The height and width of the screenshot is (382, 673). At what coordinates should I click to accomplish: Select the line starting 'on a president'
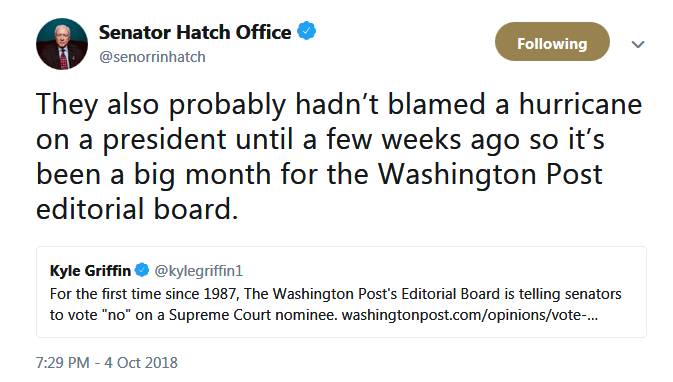tap(320, 139)
